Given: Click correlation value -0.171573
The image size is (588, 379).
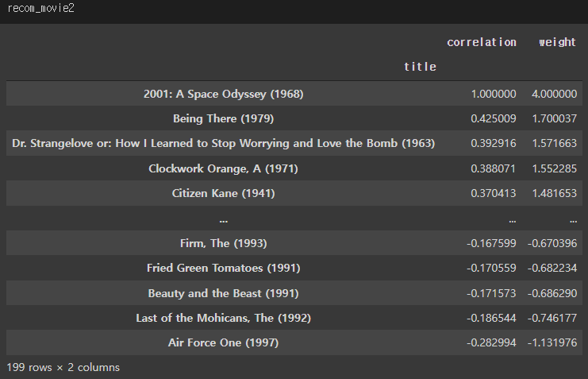Looking at the screenshot, I should 491,293.
